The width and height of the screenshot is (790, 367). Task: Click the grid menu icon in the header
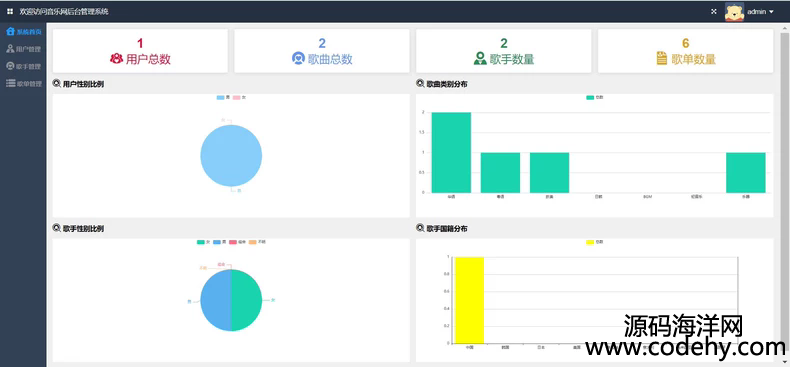coord(10,12)
